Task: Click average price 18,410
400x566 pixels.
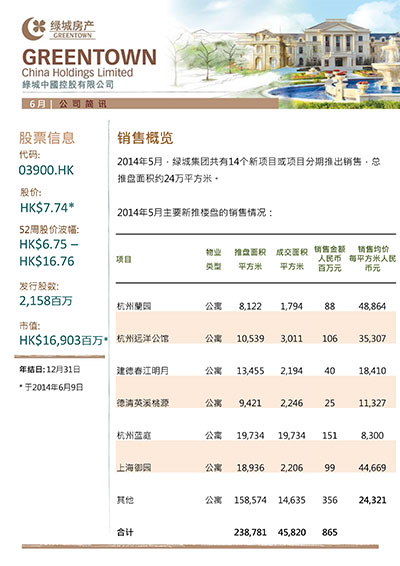Action: [372, 371]
